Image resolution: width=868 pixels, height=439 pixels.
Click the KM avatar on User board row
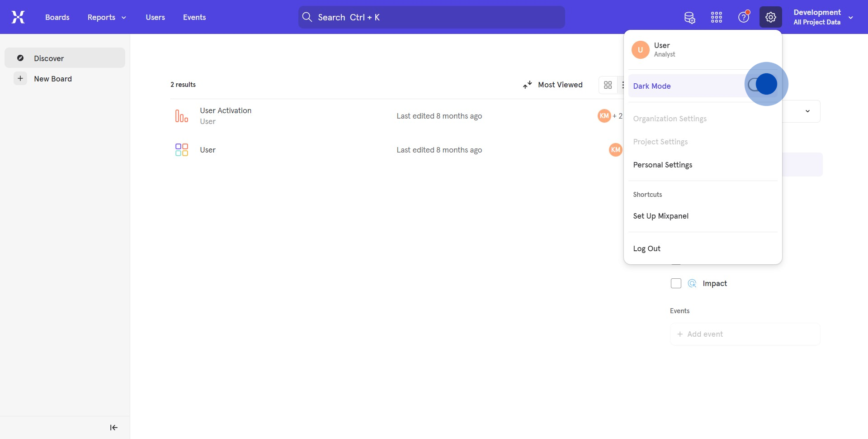[x=615, y=150]
